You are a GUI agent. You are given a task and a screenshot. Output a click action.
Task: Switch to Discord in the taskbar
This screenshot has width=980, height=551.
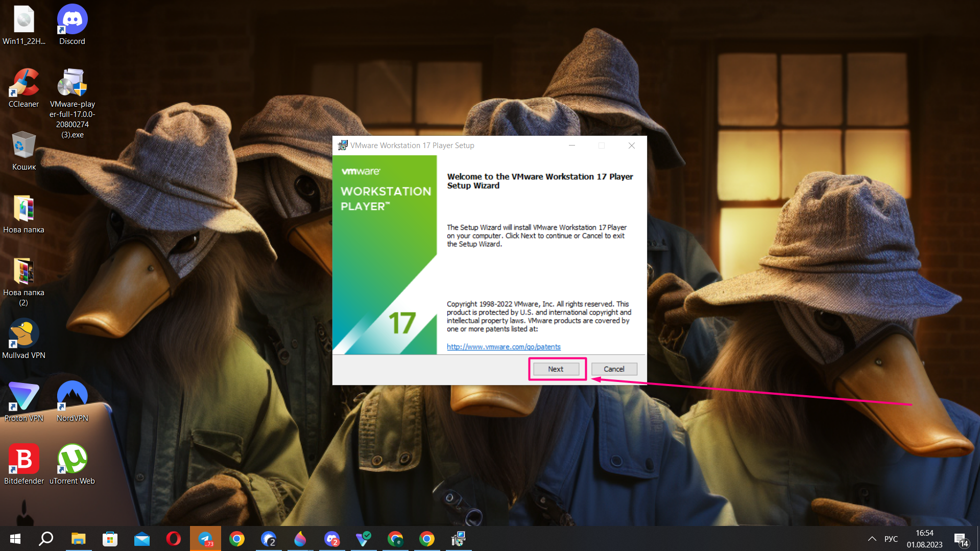click(x=332, y=539)
